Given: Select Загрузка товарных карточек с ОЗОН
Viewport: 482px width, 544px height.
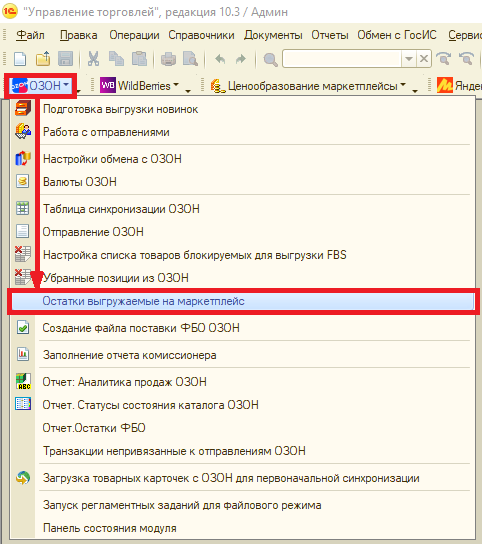Looking at the screenshot, I should (243, 478).
